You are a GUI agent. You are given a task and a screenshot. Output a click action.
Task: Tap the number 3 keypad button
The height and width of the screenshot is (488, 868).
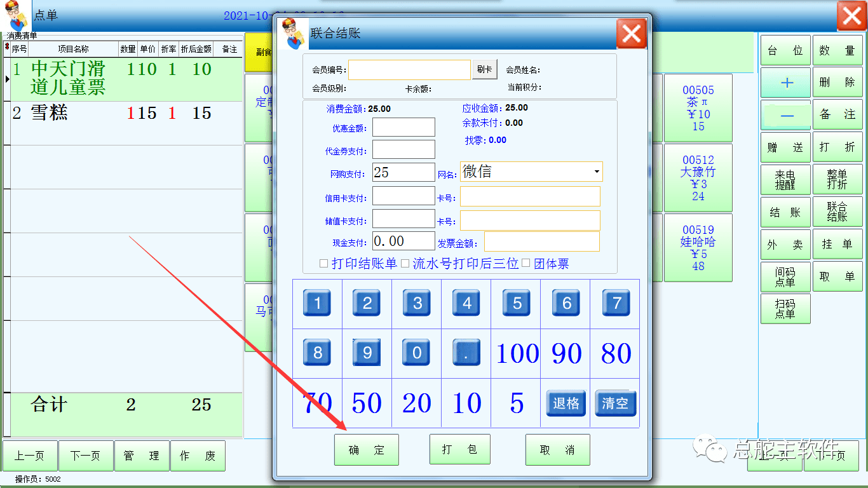[417, 303]
